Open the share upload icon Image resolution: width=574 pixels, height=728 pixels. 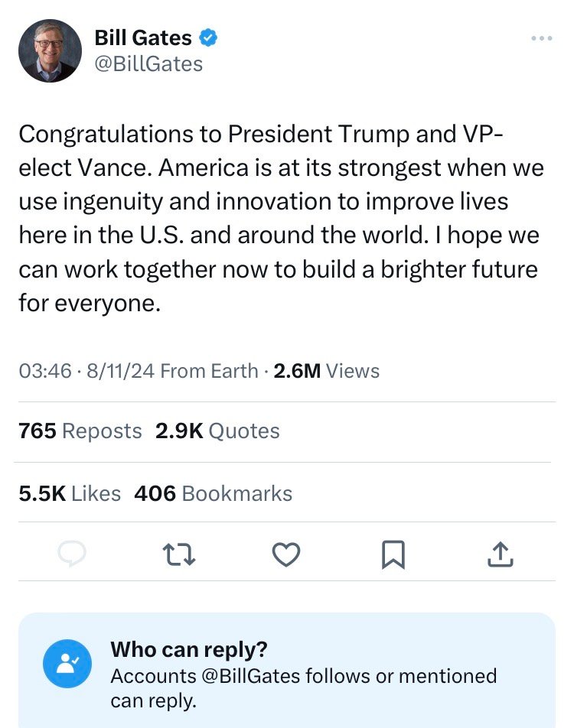click(500, 554)
